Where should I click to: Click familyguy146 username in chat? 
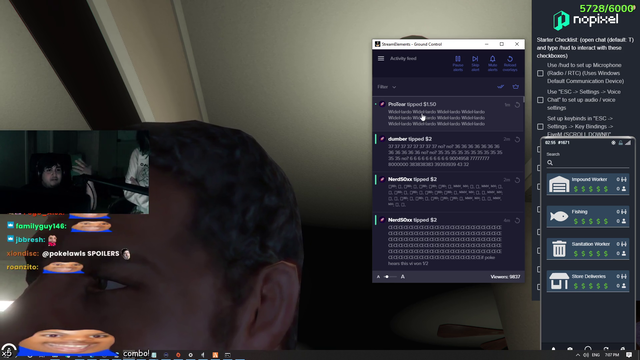coord(41,226)
